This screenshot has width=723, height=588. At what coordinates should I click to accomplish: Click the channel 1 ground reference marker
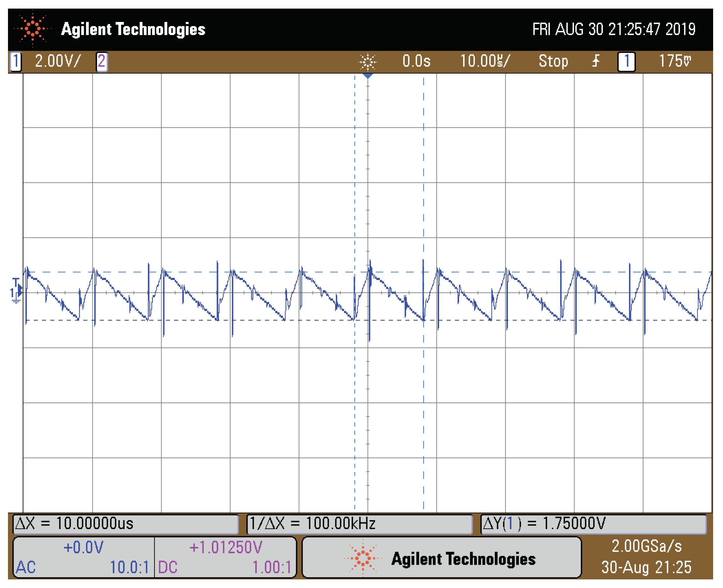[x=16, y=295]
